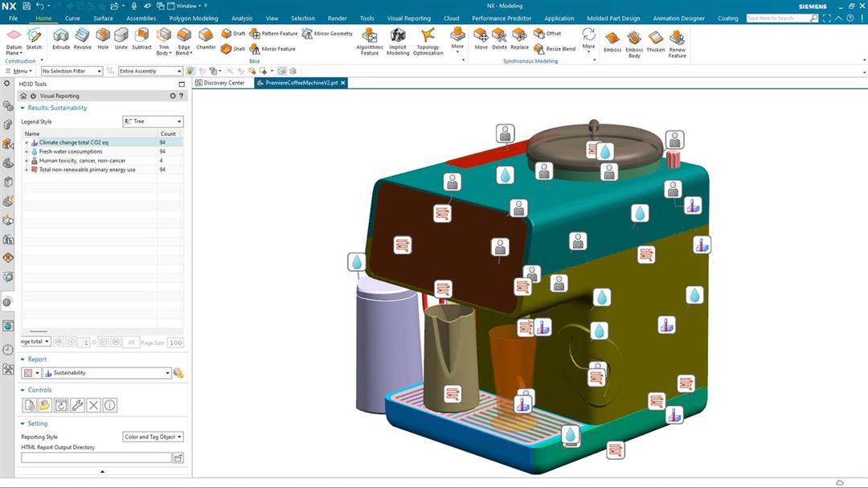Click the Mirror Geometry button

point(327,34)
